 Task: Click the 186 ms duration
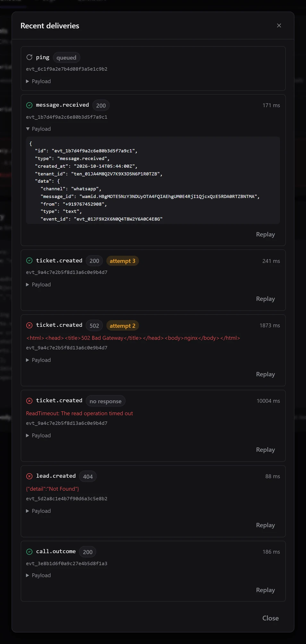click(x=271, y=552)
